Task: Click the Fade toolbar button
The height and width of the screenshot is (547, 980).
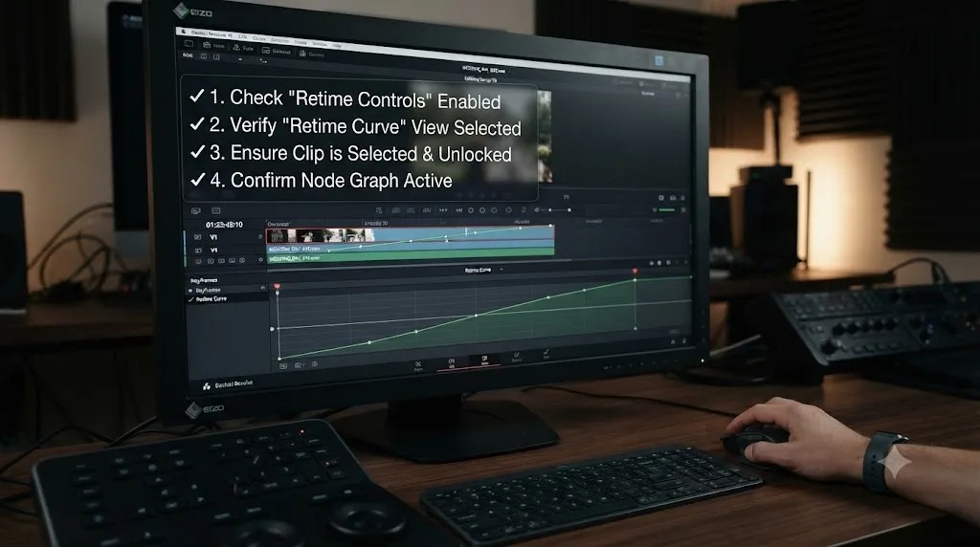Action: point(244,48)
